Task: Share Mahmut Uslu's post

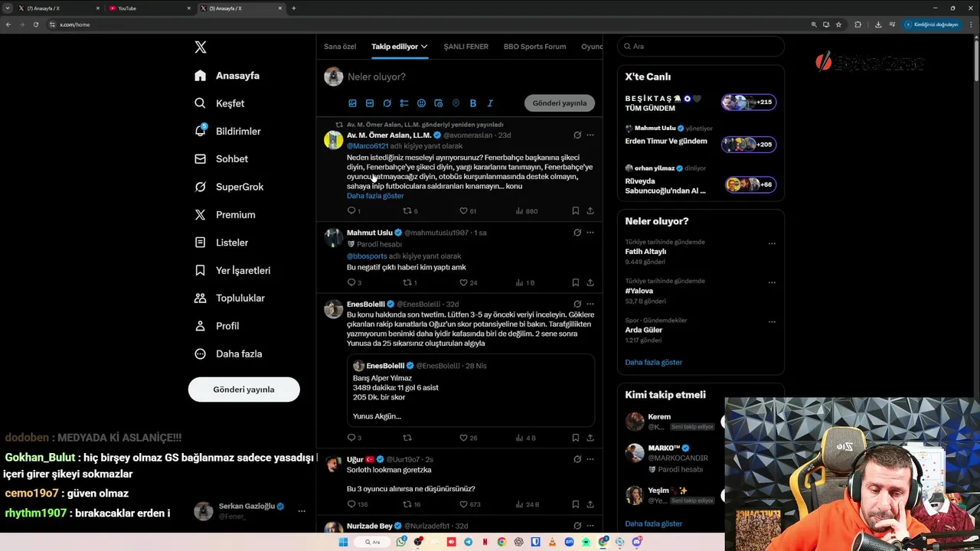Action: pyautogui.click(x=590, y=282)
